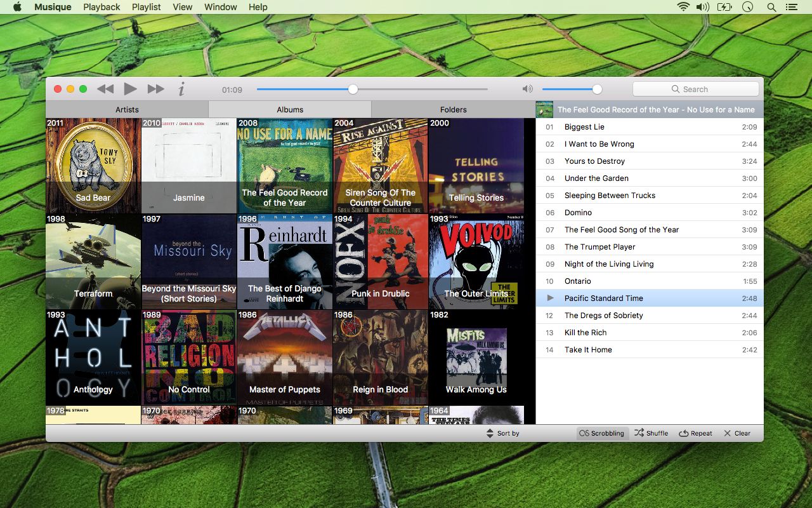Viewport: 812px width, 508px height.
Task: Select track The Feel Good Song of the Year
Action: [x=650, y=229]
